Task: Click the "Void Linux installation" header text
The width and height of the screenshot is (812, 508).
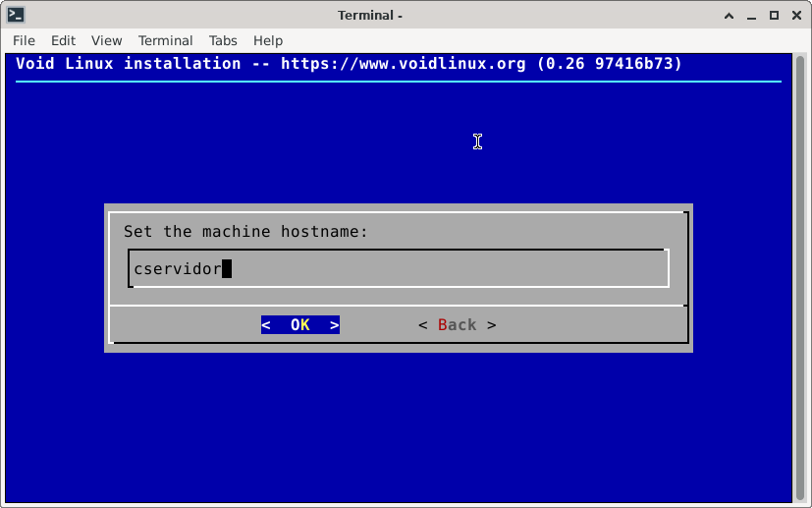Action: click(x=129, y=64)
